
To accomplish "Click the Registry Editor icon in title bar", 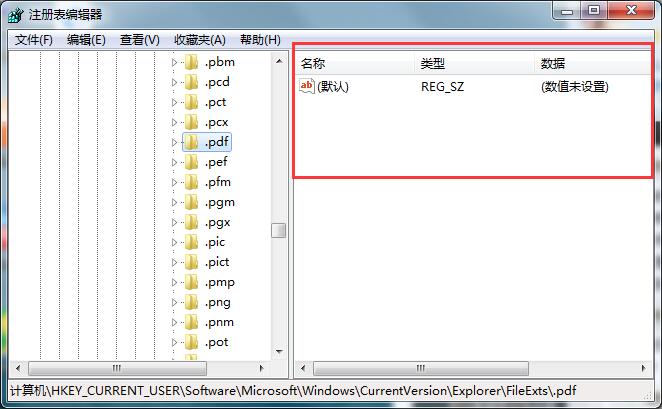I will click(x=11, y=14).
